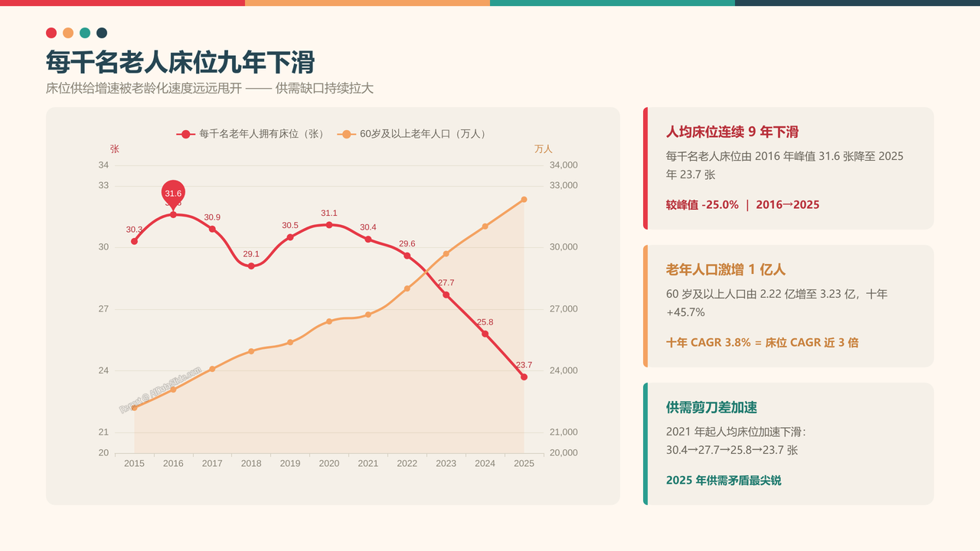Select the orange 2018 population point
Screen dimensions: 980x551
click(x=251, y=351)
